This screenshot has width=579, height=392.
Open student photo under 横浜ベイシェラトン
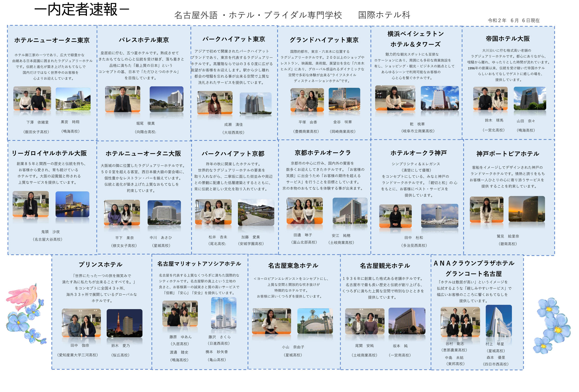[x=395, y=98]
